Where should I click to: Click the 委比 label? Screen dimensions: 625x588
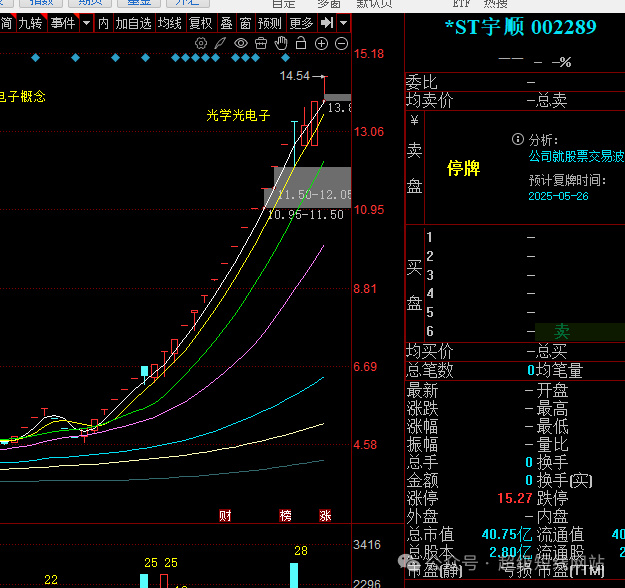point(422,83)
